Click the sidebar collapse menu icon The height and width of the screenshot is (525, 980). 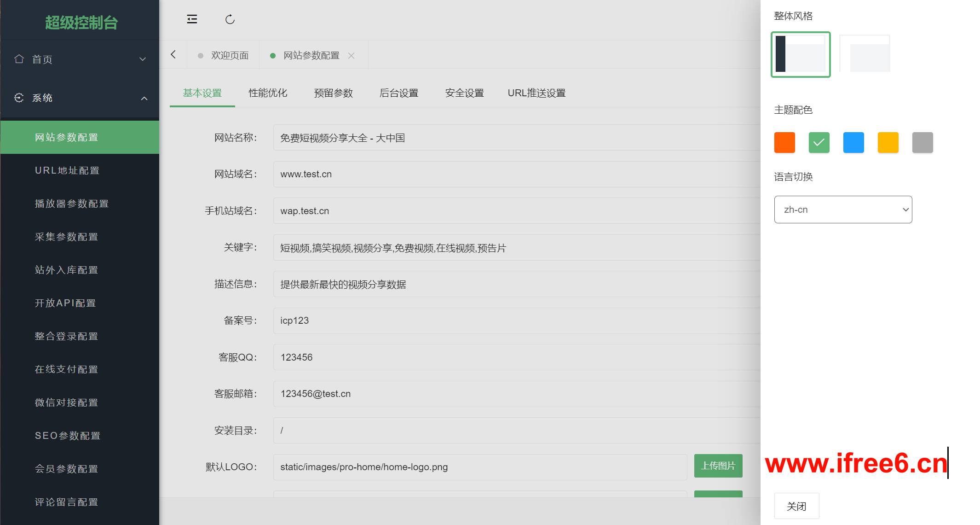(192, 19)
